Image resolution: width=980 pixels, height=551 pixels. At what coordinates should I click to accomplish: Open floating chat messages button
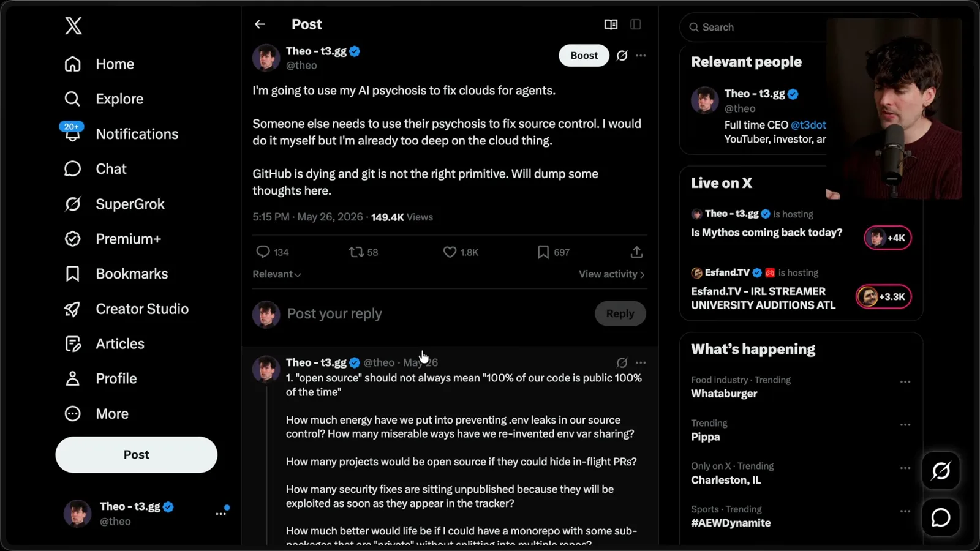941,517
